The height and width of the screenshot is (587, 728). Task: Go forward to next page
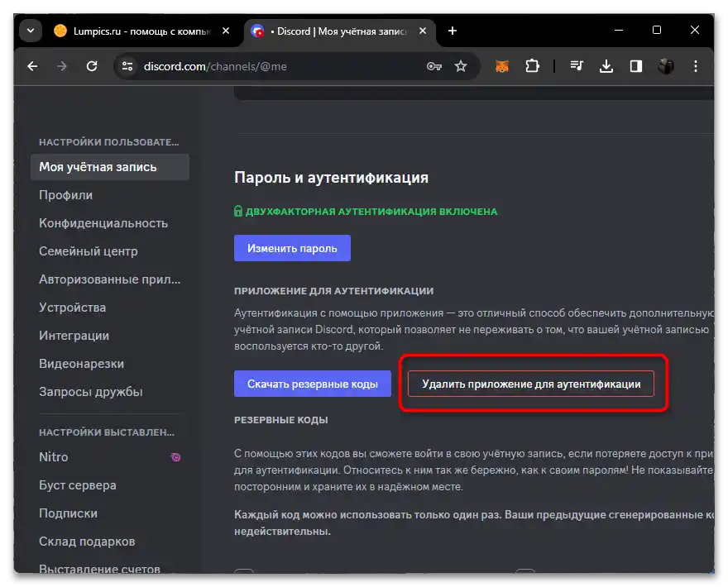pos(62,66)
